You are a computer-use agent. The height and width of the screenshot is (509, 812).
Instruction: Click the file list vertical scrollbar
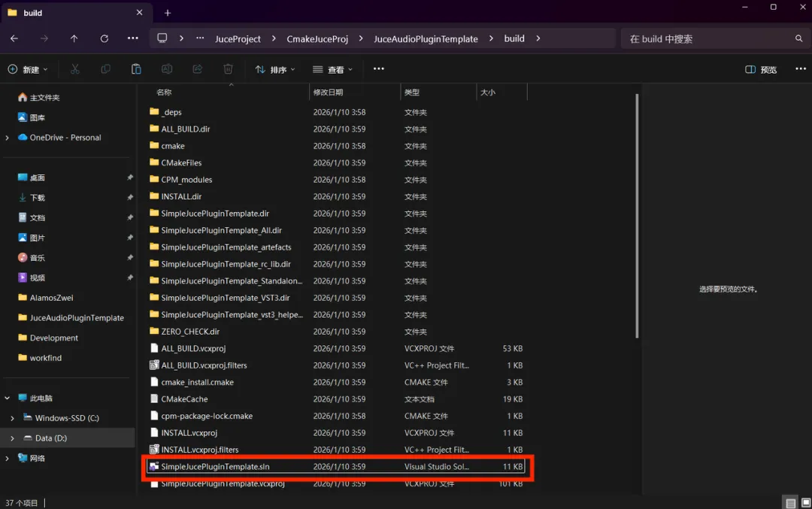tap(637, 216)
